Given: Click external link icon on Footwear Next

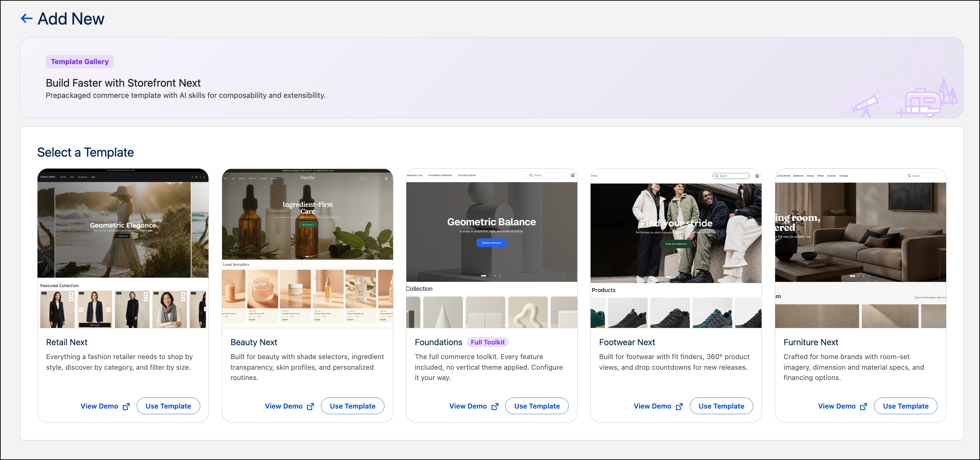Looking at the screenshot, I should click(679, 406).
